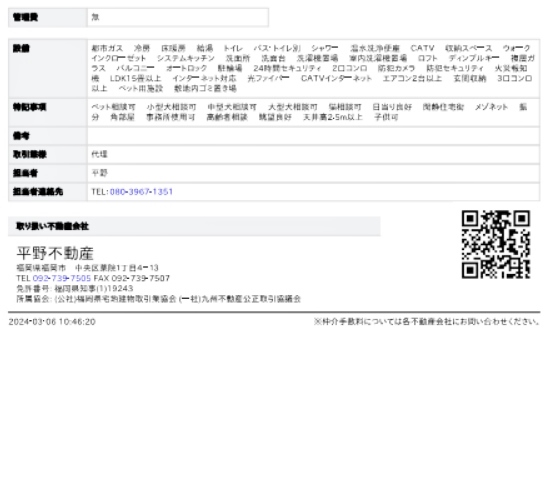Click the 特記事項 row header label

pyautogui.click(x=30, y=107)
